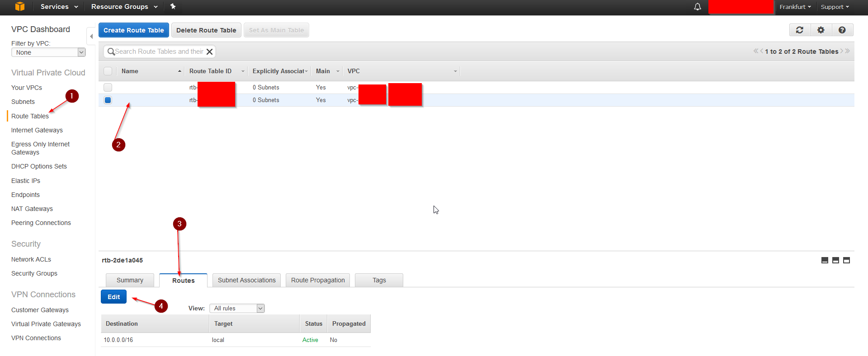Maximize the details pane
Image resolution: width=868 pixels, height=356 pixels.
(847, 260)
